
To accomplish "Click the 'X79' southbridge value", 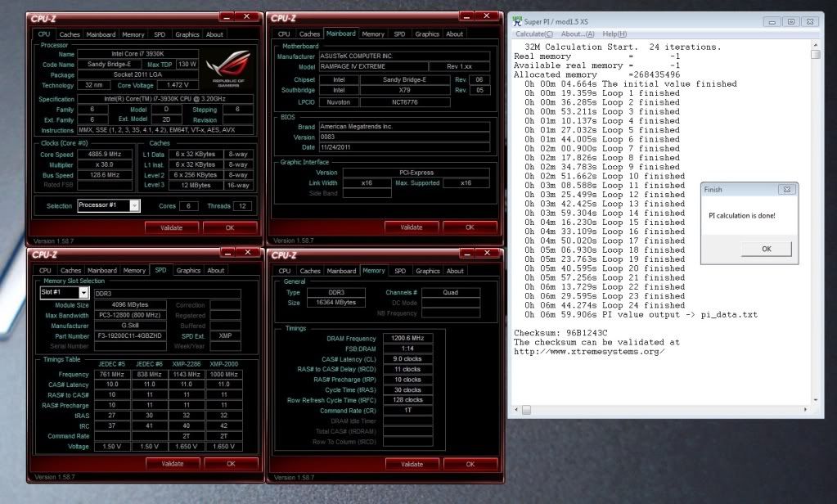I will tap(405, 90).
